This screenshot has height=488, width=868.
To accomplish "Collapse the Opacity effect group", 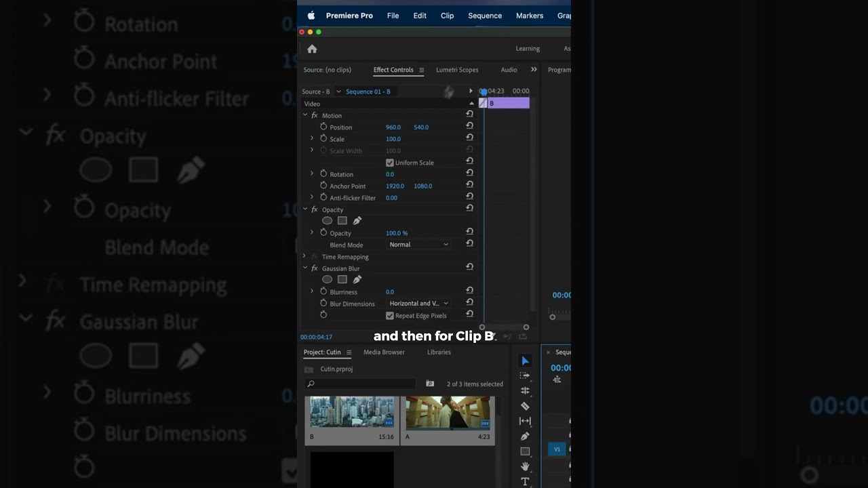I will click(x=305, y=209).
